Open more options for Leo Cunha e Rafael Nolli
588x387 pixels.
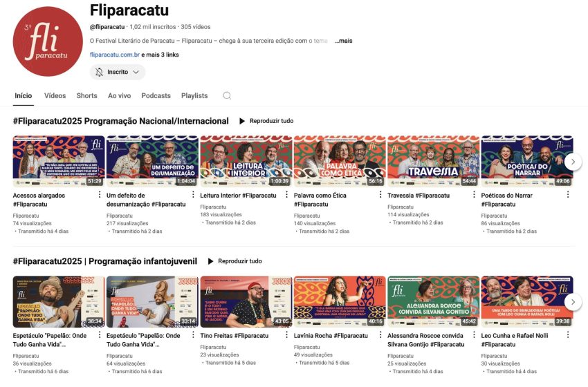pyautogui.click(x=568, y=334)
